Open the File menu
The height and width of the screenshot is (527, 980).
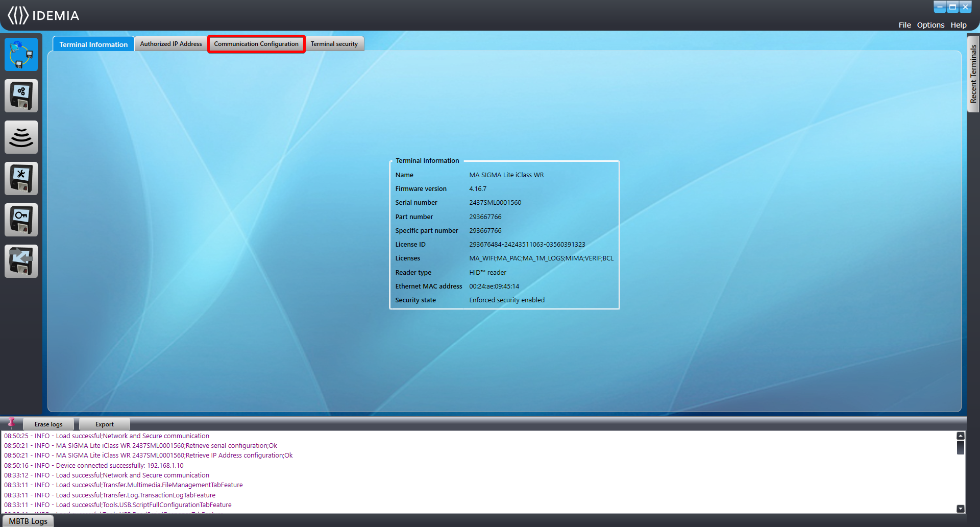[904, 25]
